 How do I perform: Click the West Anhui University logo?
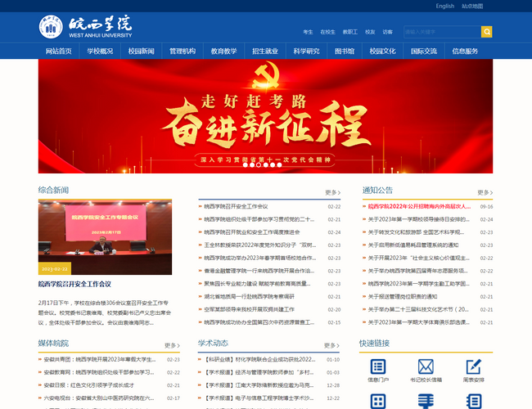(85, 26)
